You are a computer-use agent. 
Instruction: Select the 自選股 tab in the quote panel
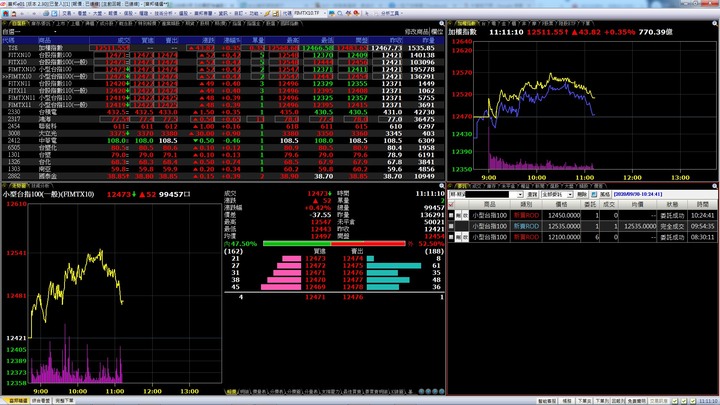[x=18, y=23]
